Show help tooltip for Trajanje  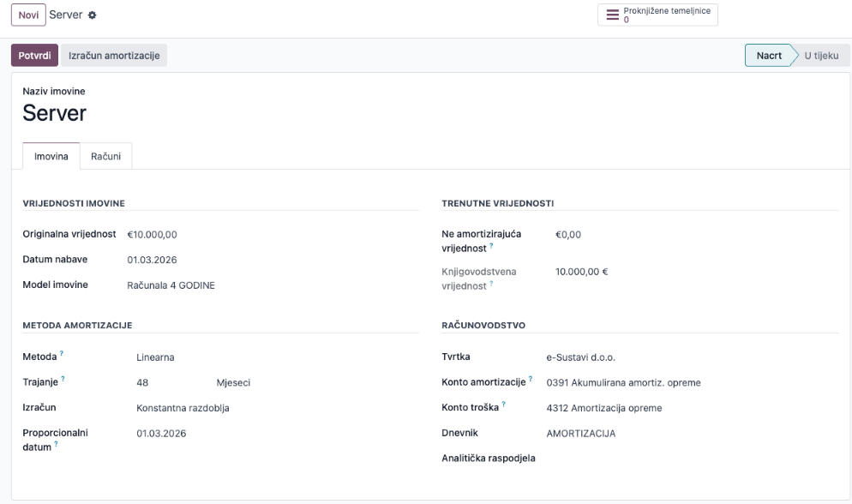pyautogui.click(x=63, y=379)
